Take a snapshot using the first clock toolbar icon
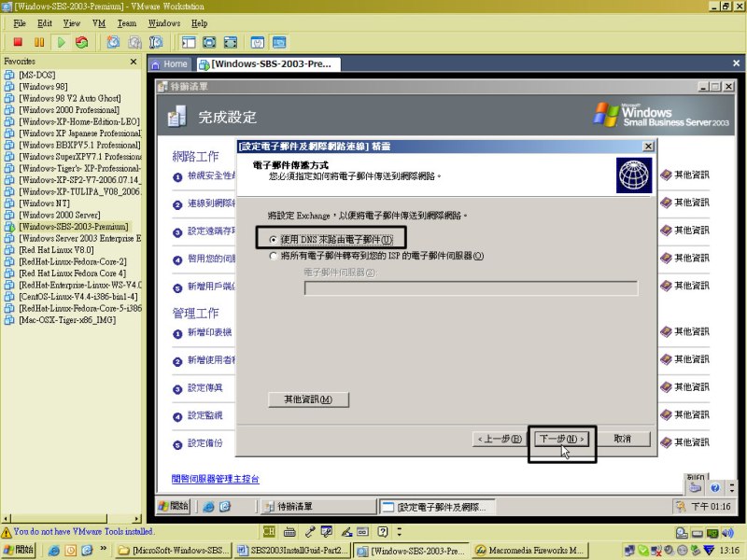The height and width of the screenshot is (560, 747). coord(113,42)
